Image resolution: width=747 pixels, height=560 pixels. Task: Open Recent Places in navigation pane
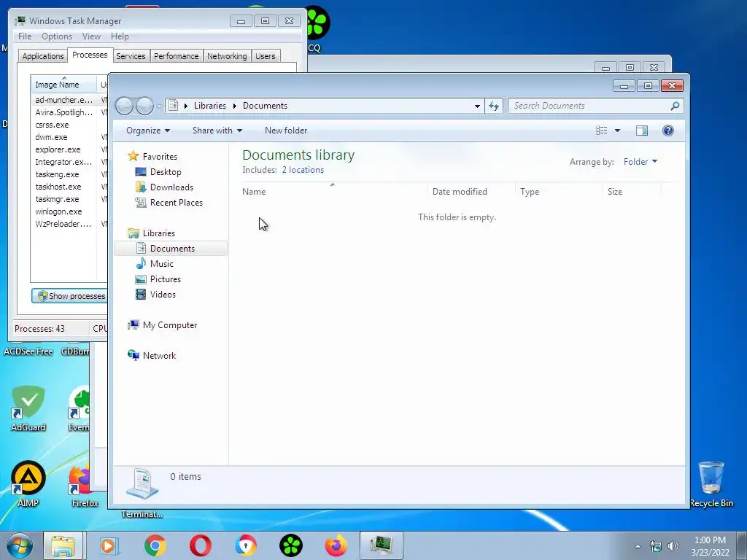(x=177, y=203)
